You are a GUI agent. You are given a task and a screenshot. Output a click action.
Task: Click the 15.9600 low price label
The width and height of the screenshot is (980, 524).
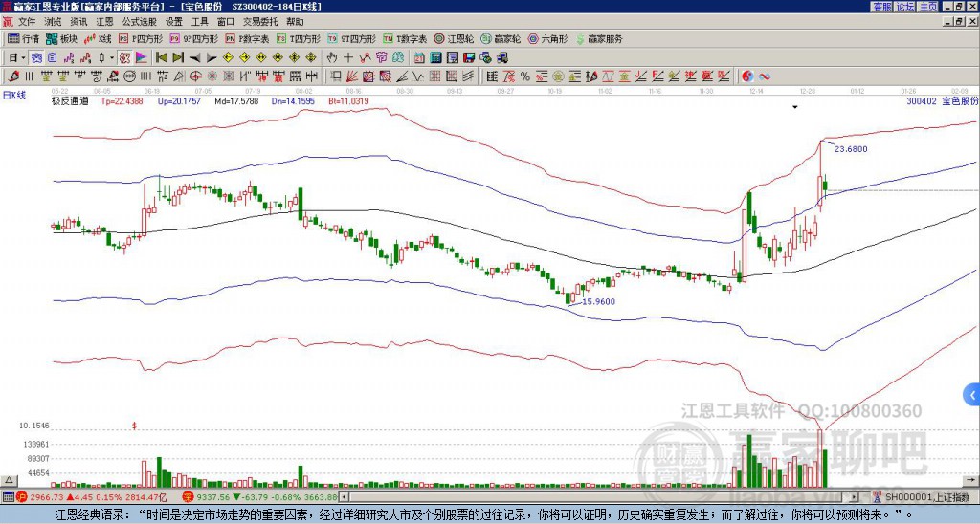point(599,301)
